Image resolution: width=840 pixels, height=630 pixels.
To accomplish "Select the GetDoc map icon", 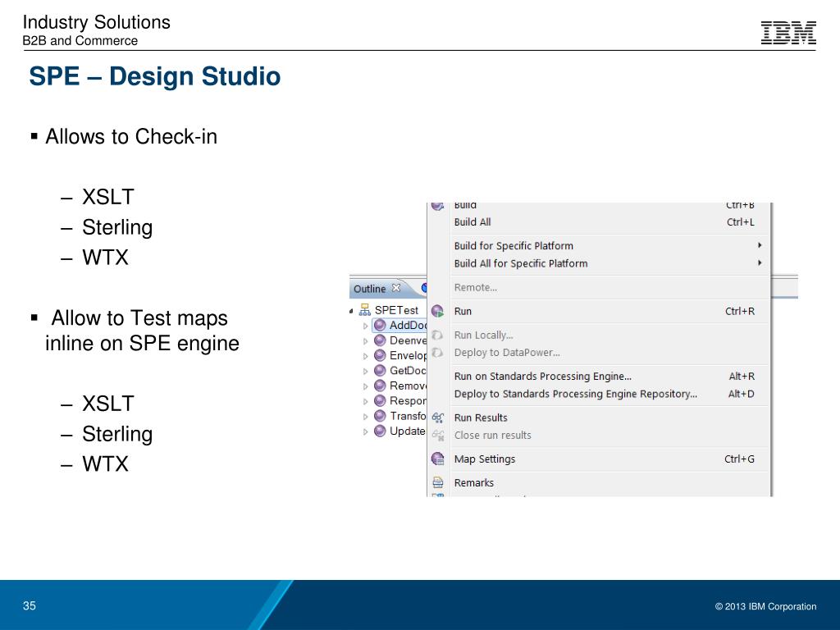I will (x=380, y=370).
